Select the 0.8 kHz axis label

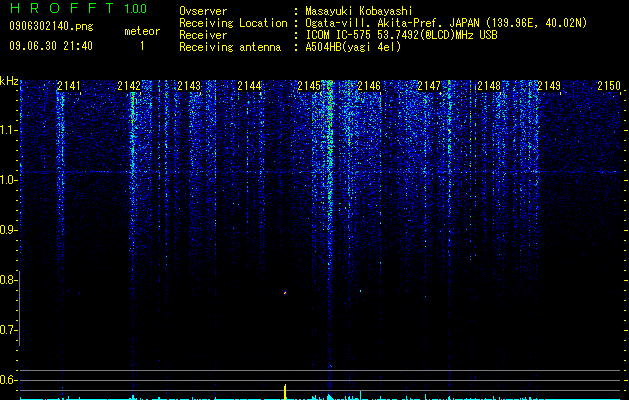tap(8, 280)
